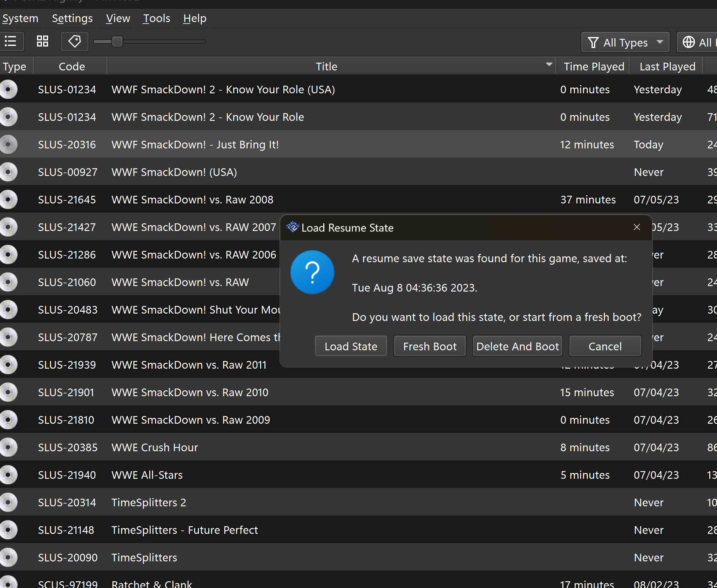Viewport: 717px width, 588px height.
Task: Click disc icon for SmackDown! vs. RAW 2007
Action: point(8,227)
